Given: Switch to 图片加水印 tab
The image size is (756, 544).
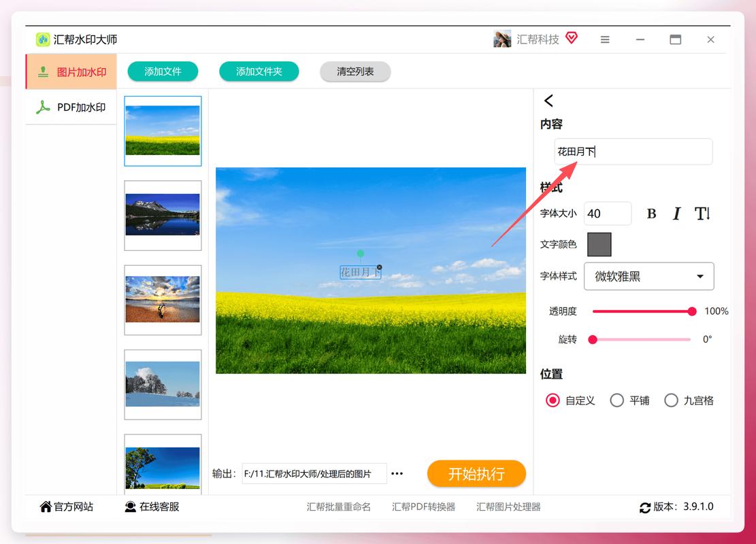Looking at the screenshot, I should click(x=71, y=72).
